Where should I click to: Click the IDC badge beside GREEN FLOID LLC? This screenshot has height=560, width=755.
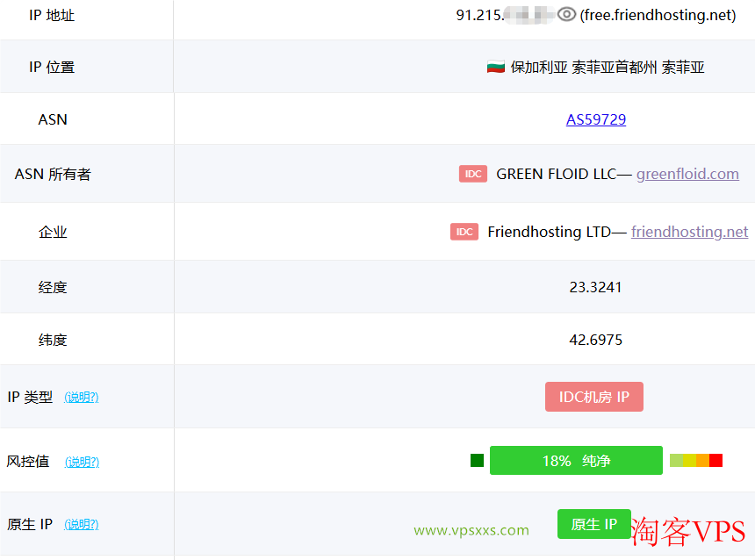coord(473,174)
